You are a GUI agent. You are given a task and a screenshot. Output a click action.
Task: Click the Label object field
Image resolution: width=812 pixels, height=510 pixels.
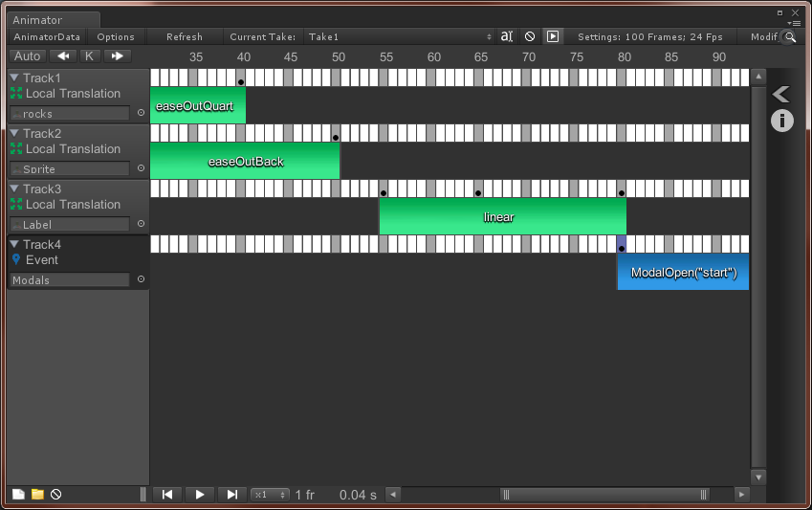tap(70, 224)
